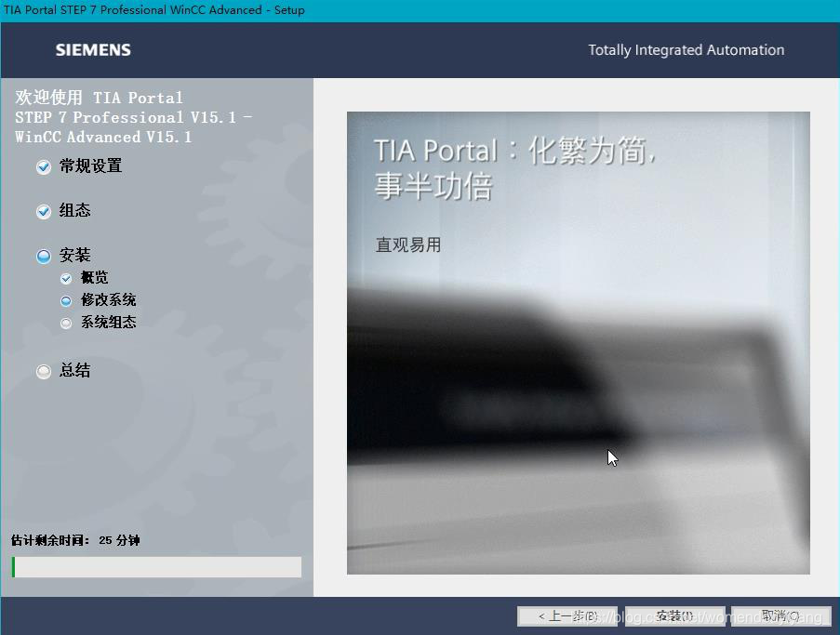Click the 上一步 back button
The width and height of the screenshot is (840, 635).
[567, 616]
